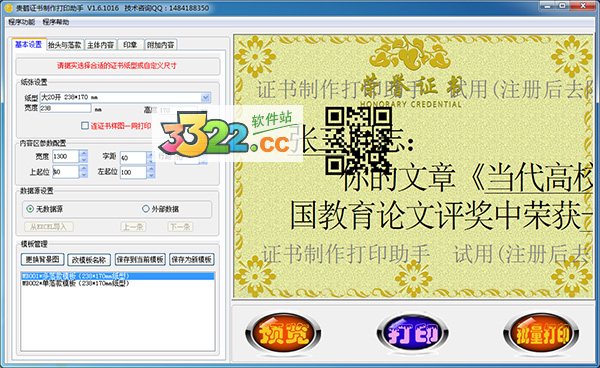Switch to the 抬头与落款 tab
The image size is (600, 368).
tap(65, 45)
